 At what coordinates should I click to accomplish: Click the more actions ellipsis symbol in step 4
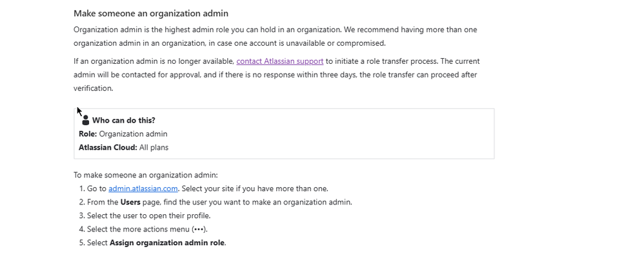pos(199,229)
